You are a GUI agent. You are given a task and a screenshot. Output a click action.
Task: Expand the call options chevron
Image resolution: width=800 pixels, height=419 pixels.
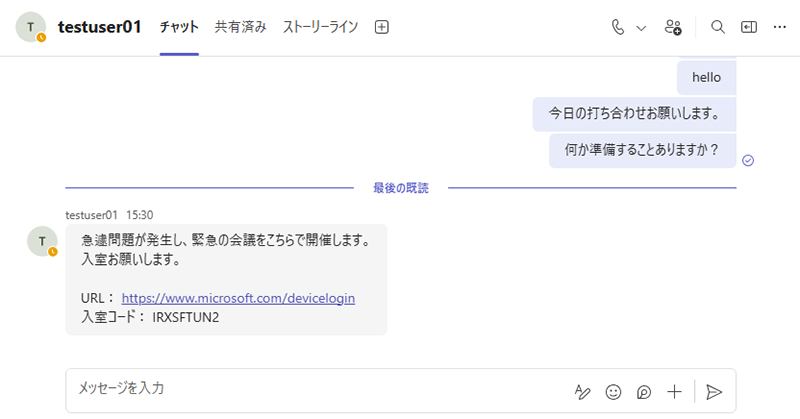(641, 28)
